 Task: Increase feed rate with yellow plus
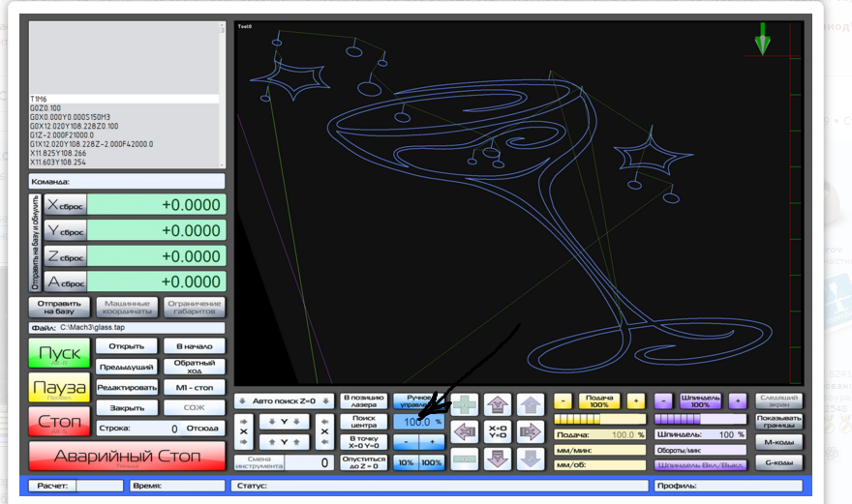tap(636, 401)
